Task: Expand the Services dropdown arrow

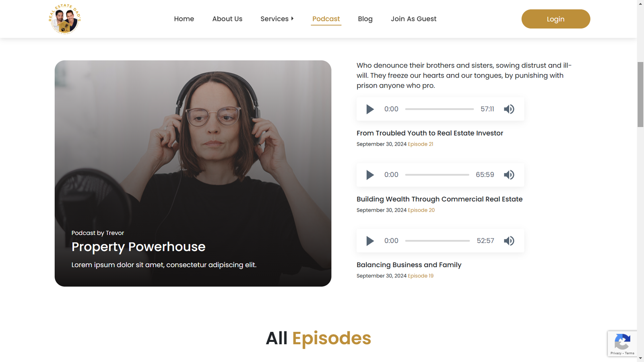Action: (292, 19)
